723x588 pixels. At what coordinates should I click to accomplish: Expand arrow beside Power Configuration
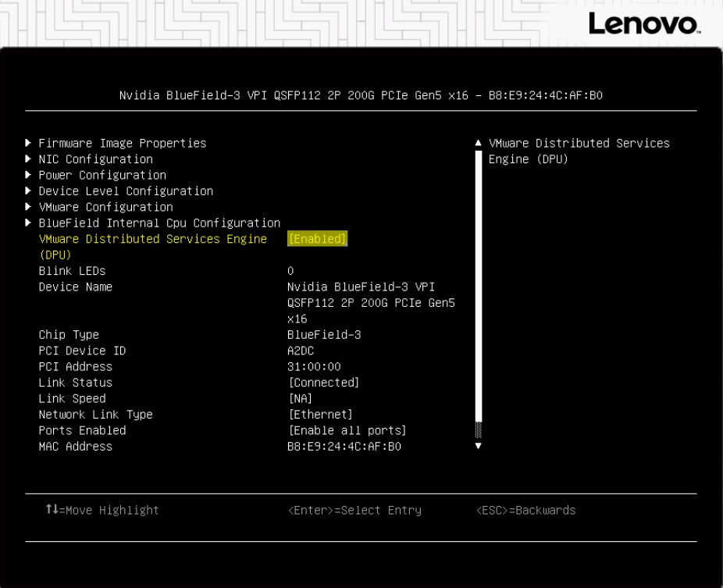(28, 175)
